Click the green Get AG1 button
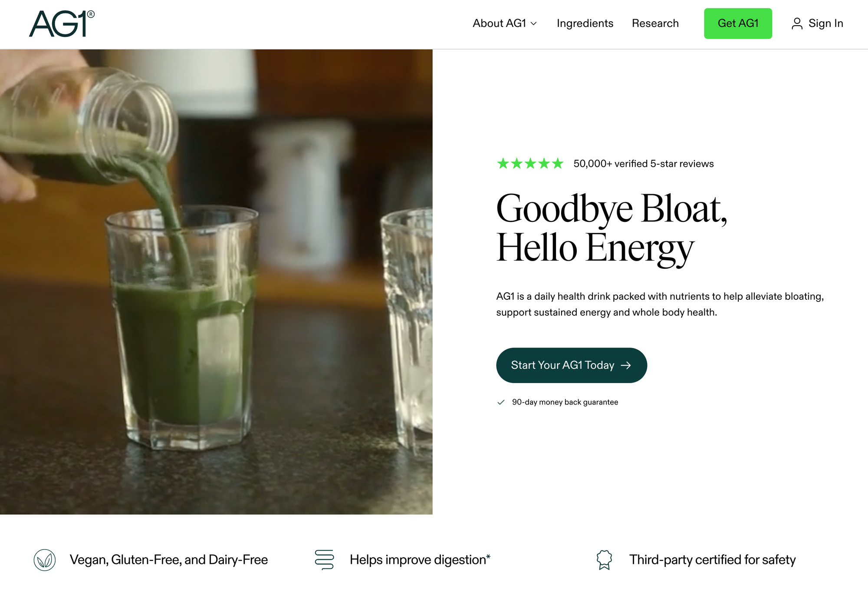868x589 pixels. (738, 23)
